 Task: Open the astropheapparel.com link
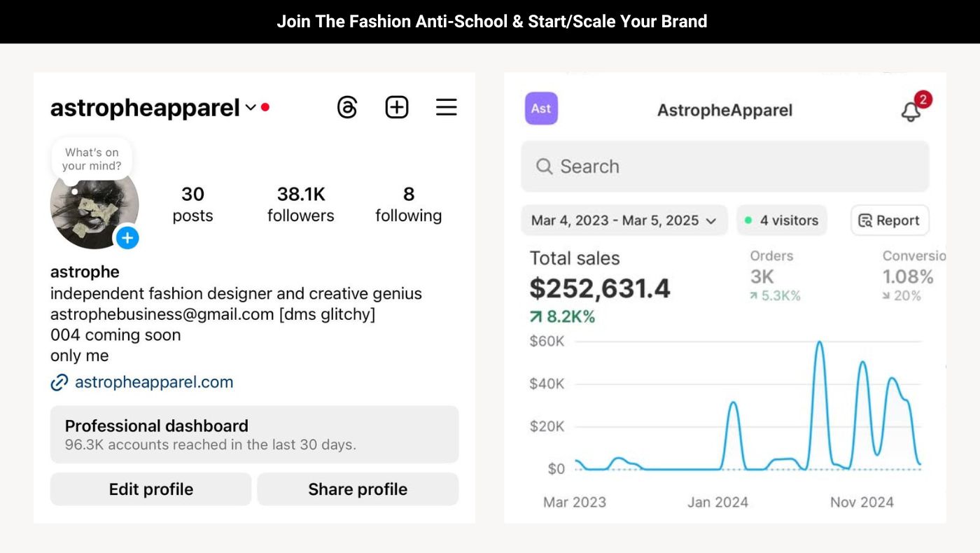(x=151, y=381)
